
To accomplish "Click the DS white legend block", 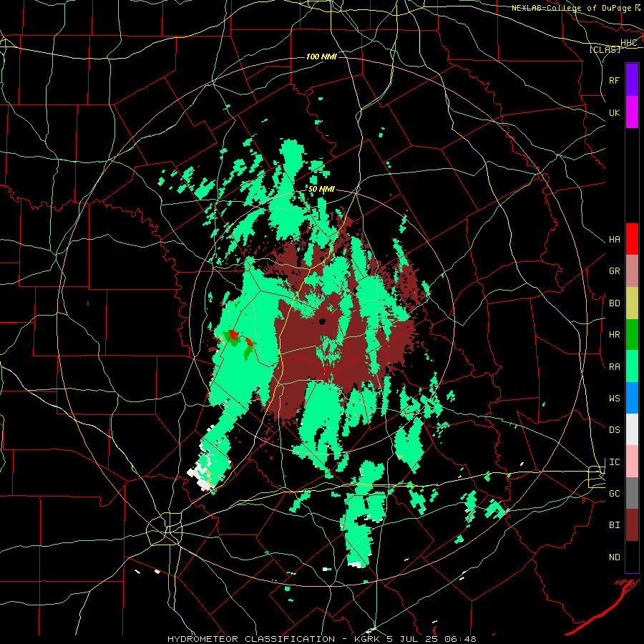I will point(632,429).
